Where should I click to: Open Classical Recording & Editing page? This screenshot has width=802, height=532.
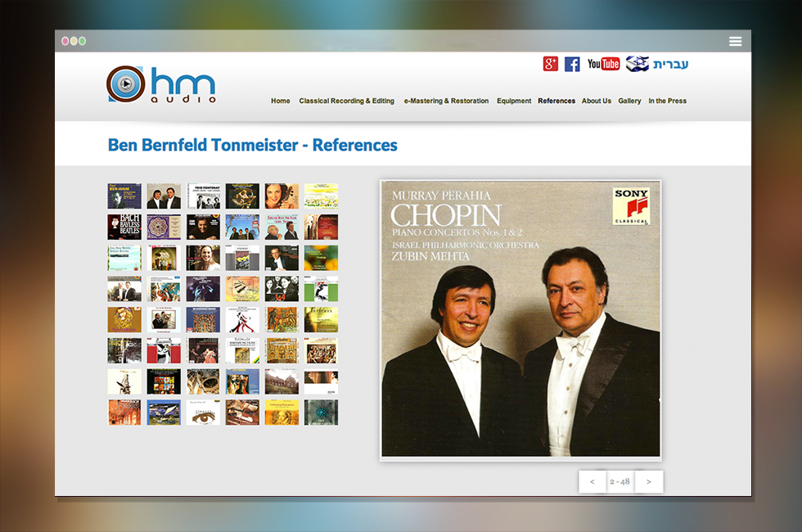click(347, 101)
